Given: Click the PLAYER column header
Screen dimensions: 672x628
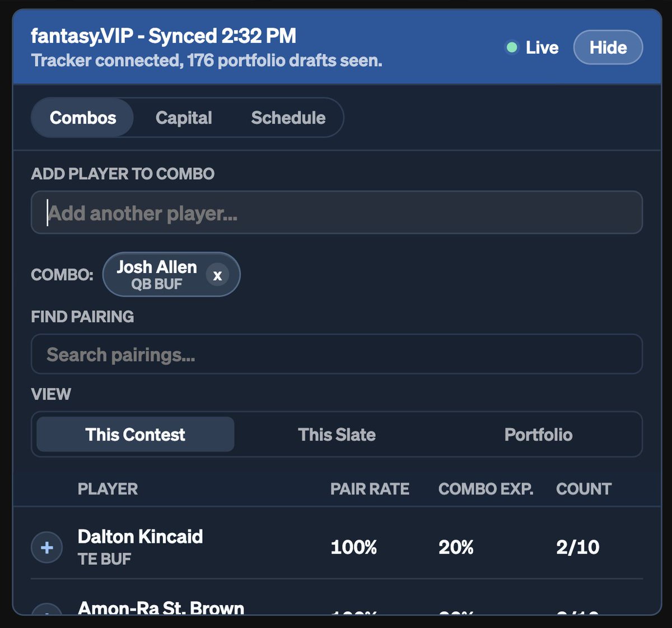Looking at the screenshot, I should (108, 489).
